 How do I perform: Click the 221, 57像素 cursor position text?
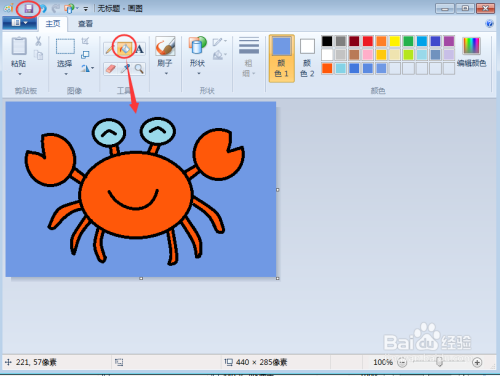coord(36,362)
